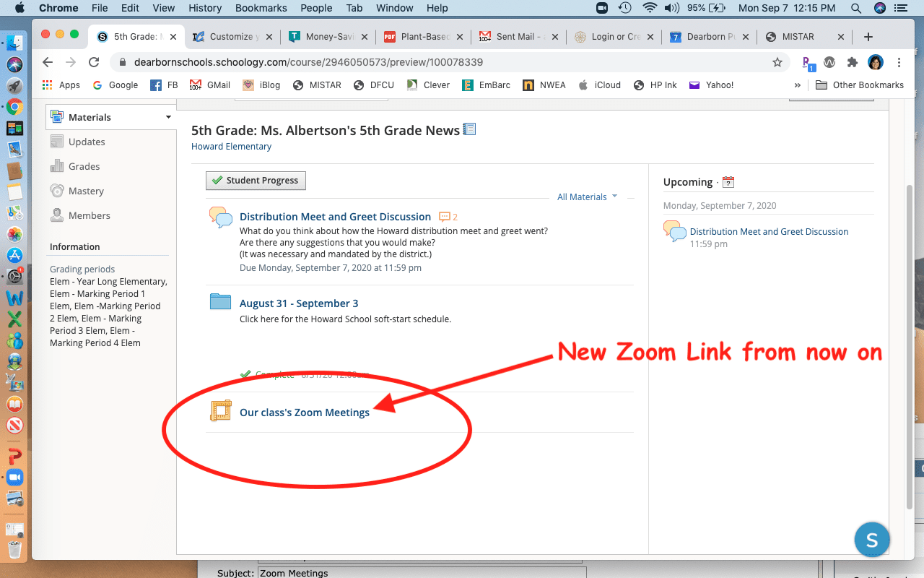Click the Wi-Fi status icon
This screenshot has height=578, width=924.
[x=650, y=8]
